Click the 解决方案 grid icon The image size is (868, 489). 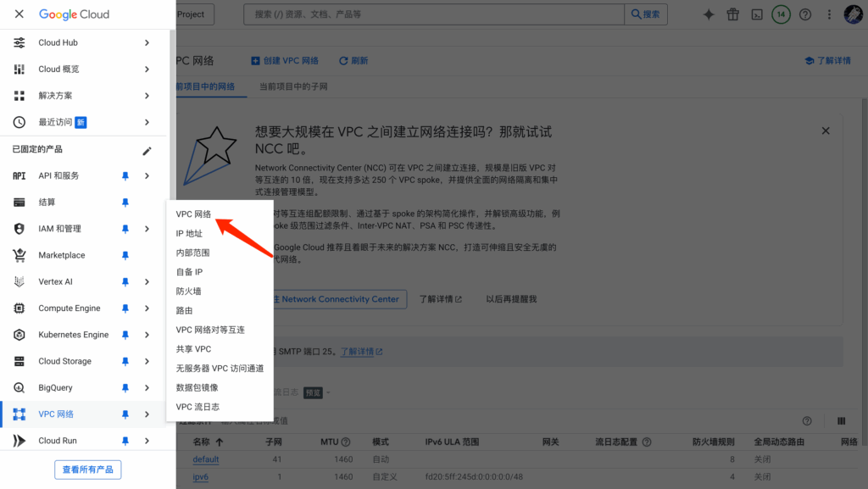[x=19, y=96]
